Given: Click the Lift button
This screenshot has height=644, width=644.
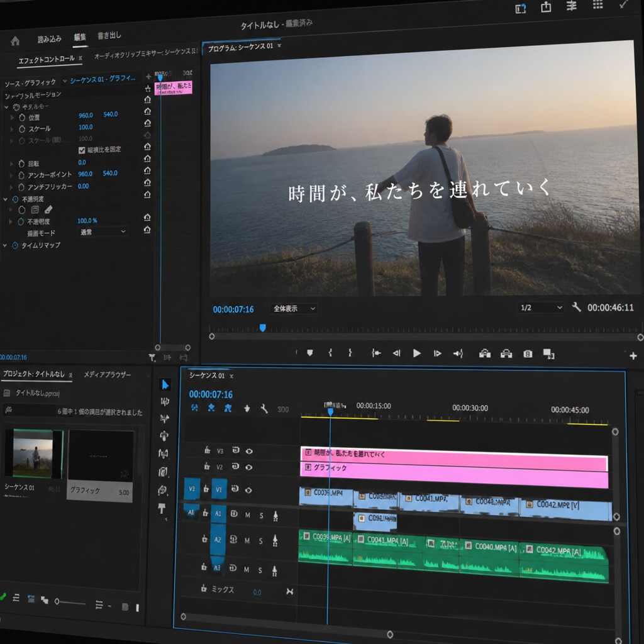Looking at the screenshot, I should 485,353.
